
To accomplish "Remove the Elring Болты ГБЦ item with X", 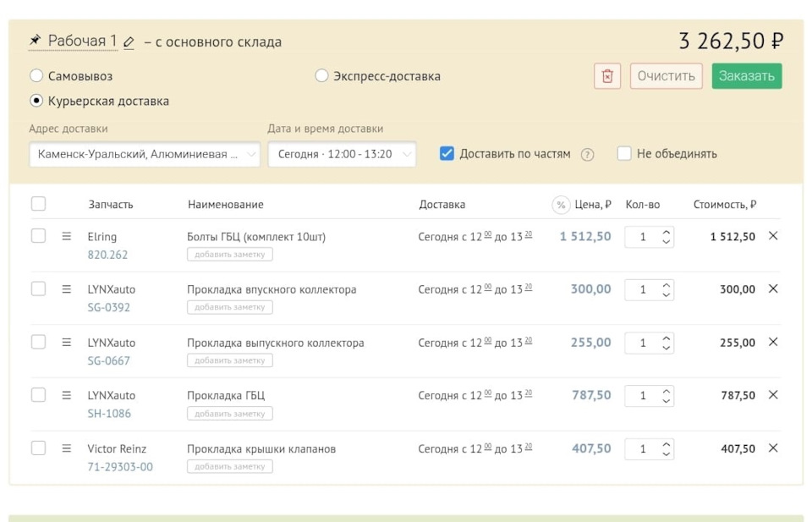I will point(773,236).
